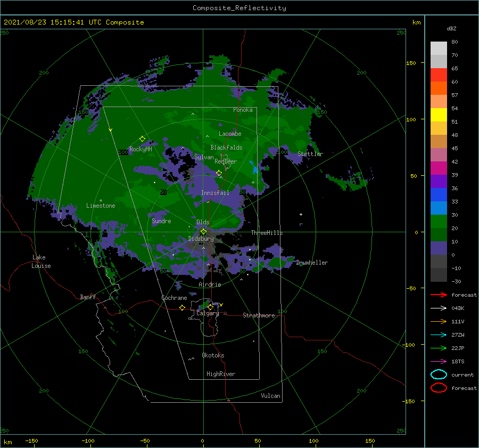This screenshot has width=479, height=448.
Task: Click the Vulcan label
Action: pyautogui.click(x=270, y=396)
